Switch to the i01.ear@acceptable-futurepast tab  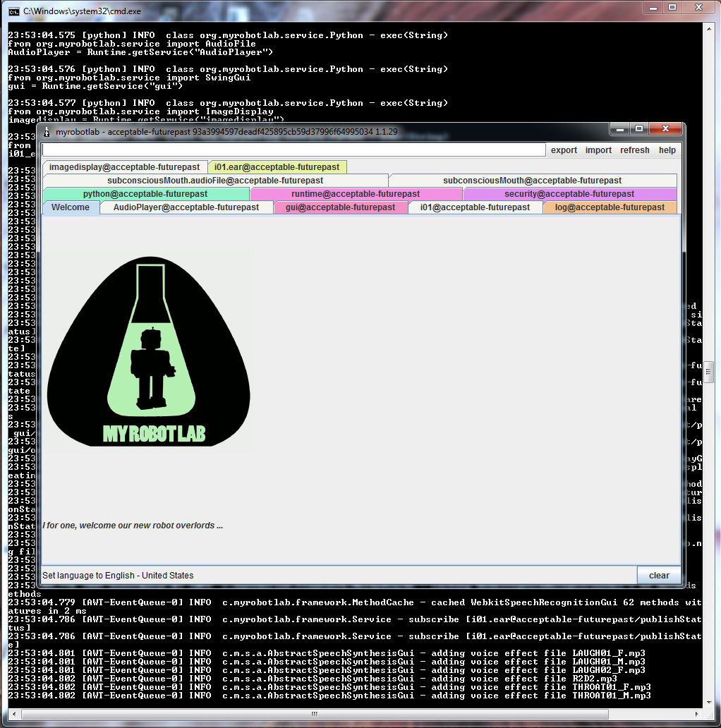click(277, 167)
